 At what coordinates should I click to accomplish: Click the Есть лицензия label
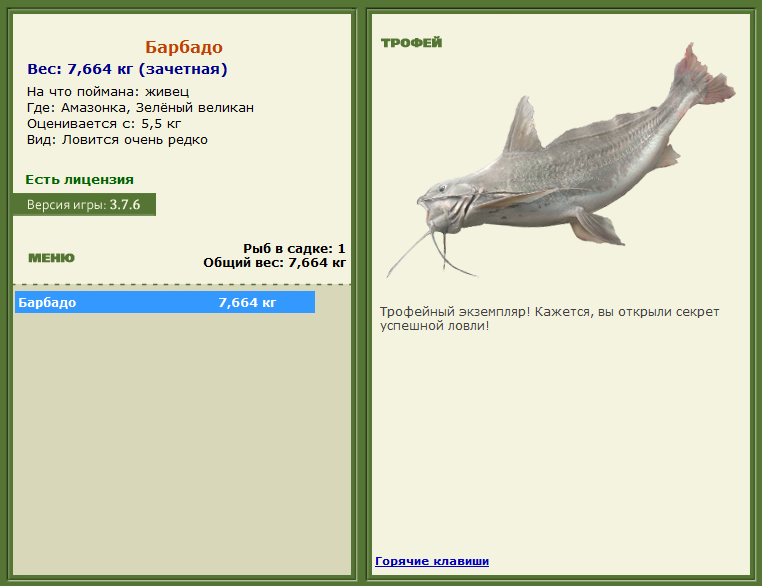[79, 180]
